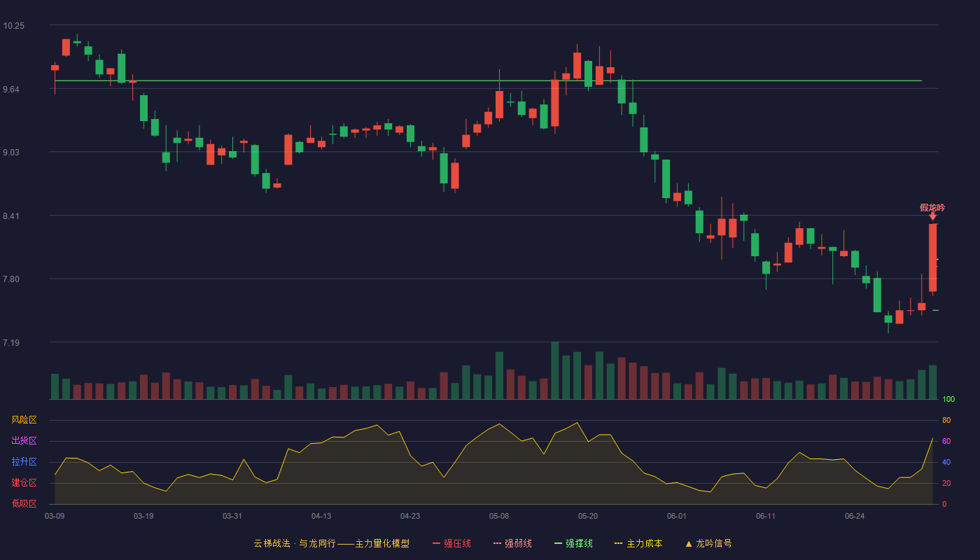Image resolution: width=980 pixels, height=560 pixels.
Task: Click the 06-01 date label
Action: click(x=677, y=516)
